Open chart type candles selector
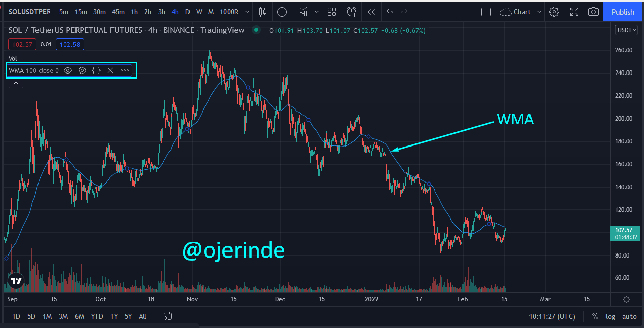Image resolution: width=644 pixels, height=328 pixels. 262,12
